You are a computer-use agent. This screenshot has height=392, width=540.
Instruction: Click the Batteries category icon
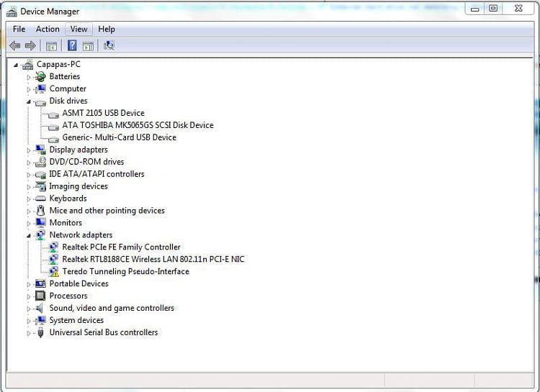coord(40,76)
